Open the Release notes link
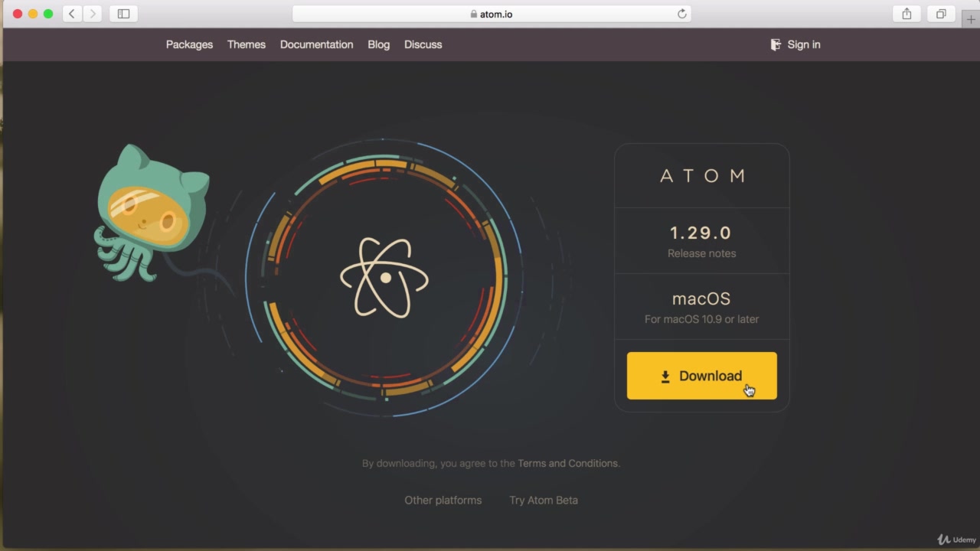The height and width of the screenshot is (551, 980). 701,253
